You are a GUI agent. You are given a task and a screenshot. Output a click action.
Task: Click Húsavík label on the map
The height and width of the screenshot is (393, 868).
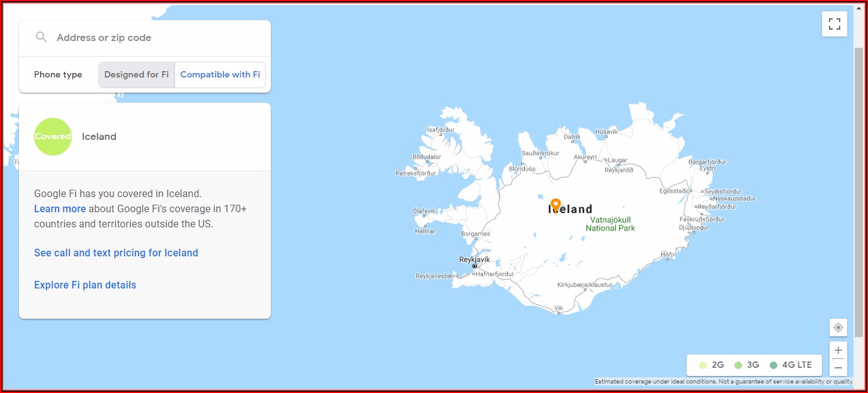click(607, 132)
